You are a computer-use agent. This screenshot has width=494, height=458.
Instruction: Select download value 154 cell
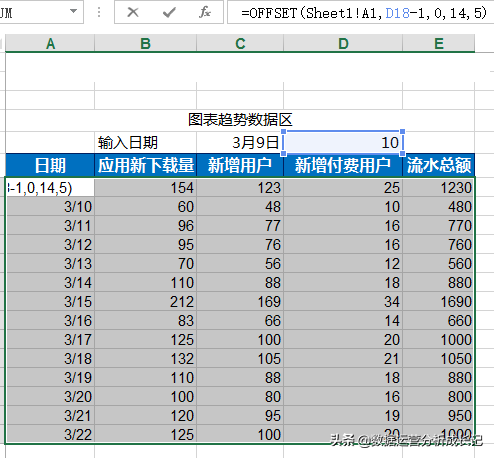click(145, 188)
